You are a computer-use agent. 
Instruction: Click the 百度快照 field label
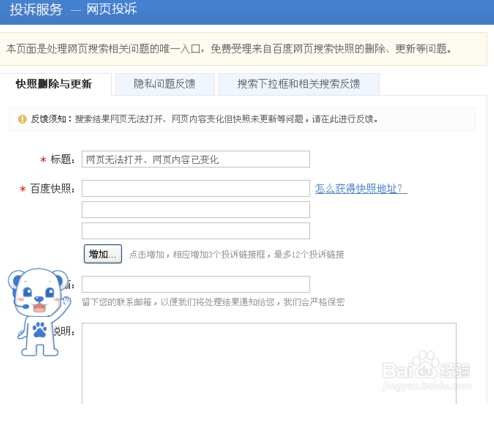(x=52, y=189)
